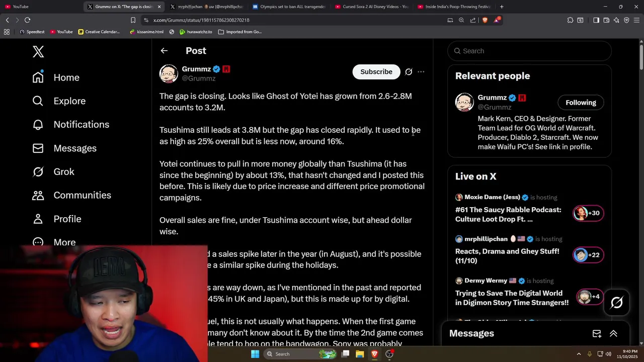Expand the Imported from Go... bookmarks folder

point(240,32)
